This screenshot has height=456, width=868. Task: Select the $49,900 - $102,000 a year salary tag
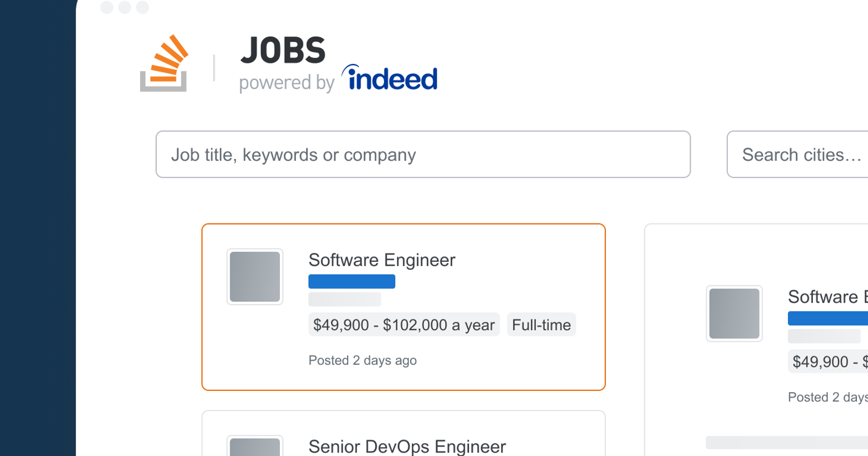pyautogui.click(x=404, y=325)
